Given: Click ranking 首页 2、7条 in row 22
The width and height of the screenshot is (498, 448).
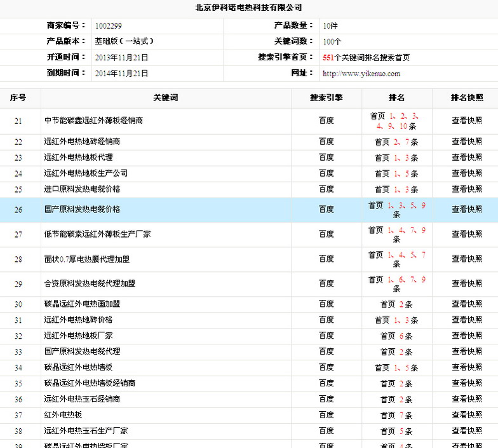Looking at the screenshot, I should click(396, 142).
